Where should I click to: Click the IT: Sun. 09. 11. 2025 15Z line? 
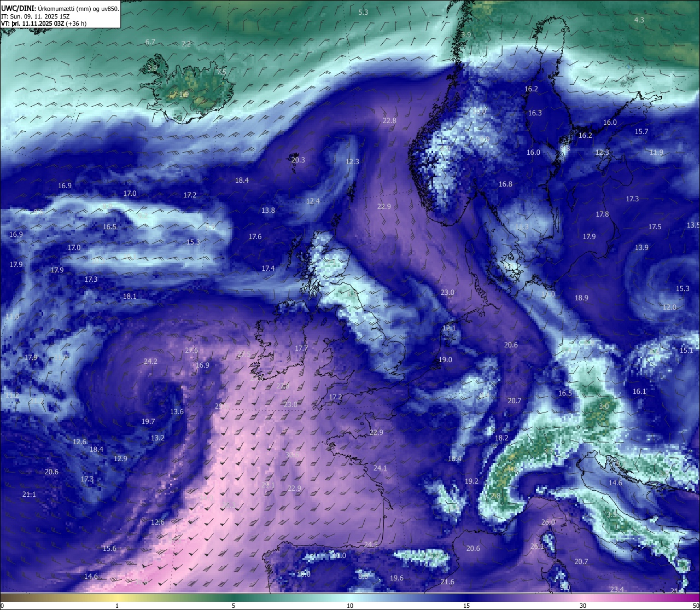[x=36, y=16]
